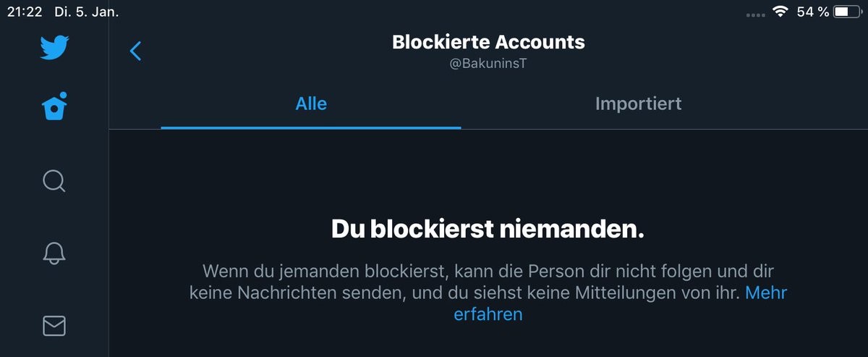Switch to the Alle tab
Viewport: 868px width, 357px height.
[x=311, y=104]
